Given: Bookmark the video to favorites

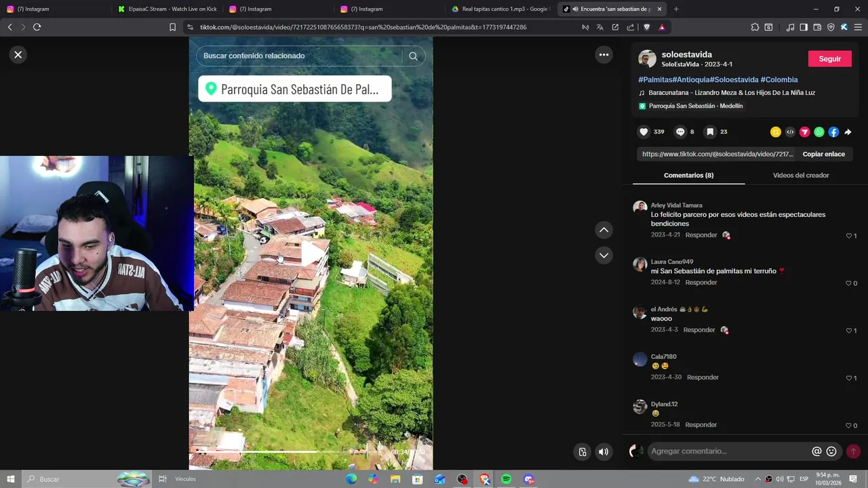Looking at the screenshot, I should pos(710,132).
